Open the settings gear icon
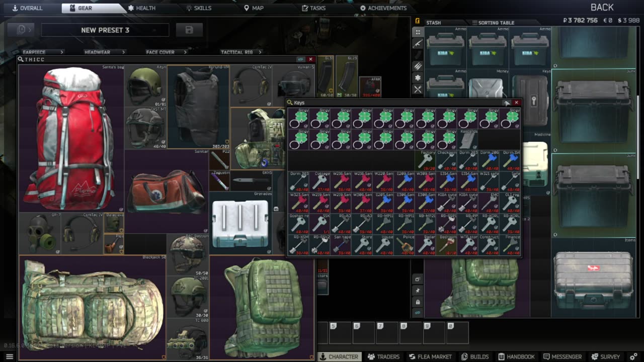Image resolution: width=644 pixels, height=362 pixels. point(634,356)
